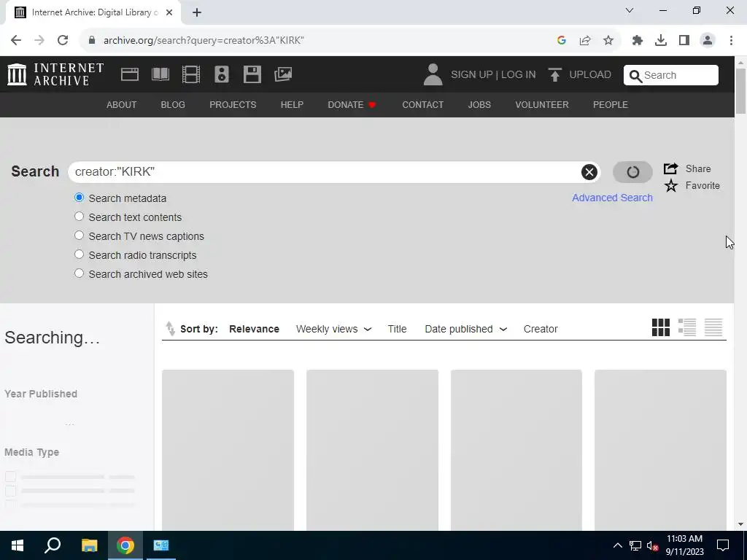Select Search archived web sites option
The width and height of the screenshot is (747, 560).
tap(79, 273)
